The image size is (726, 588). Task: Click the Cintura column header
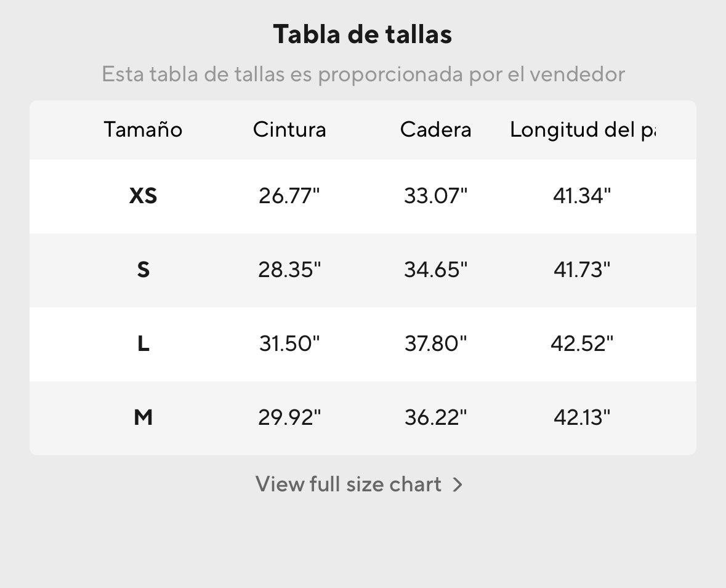pos(289,130)
